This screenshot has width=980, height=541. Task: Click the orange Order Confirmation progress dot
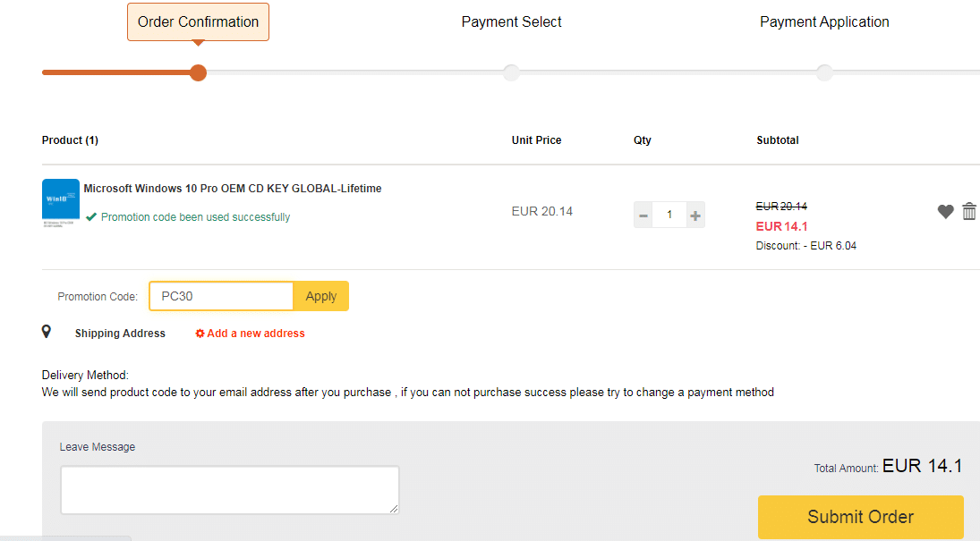coord(198,72)
